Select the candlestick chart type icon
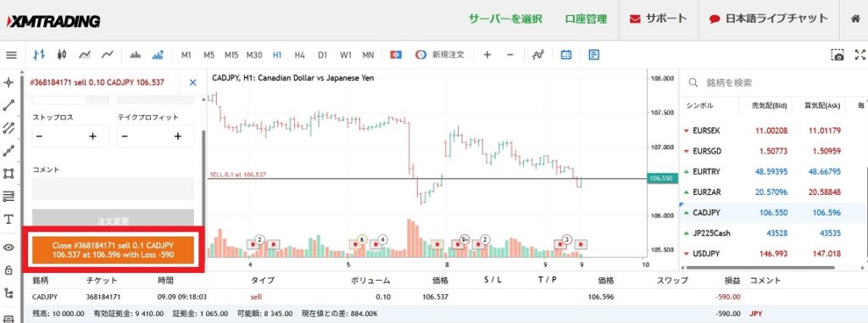Viewport: 868px width, 323px height. point(61,55)
